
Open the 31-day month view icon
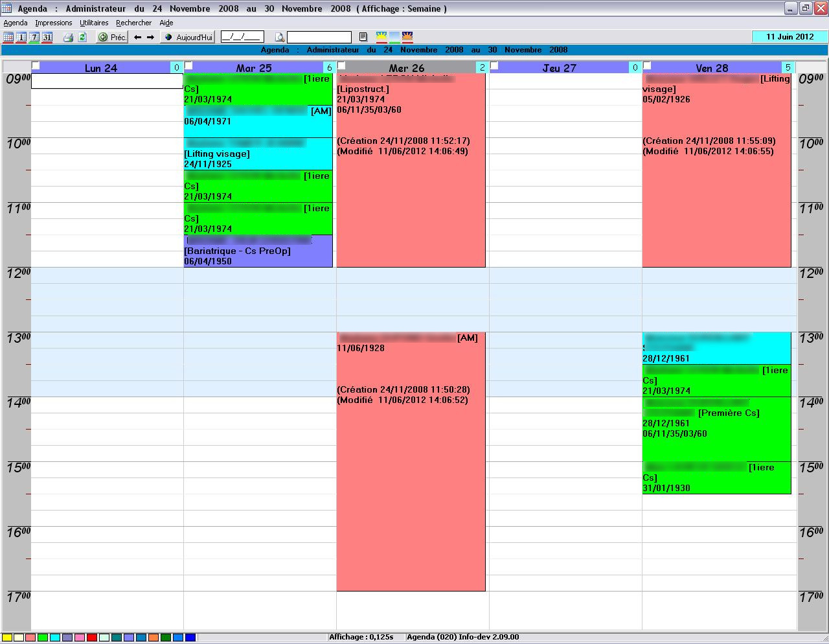coord(47,38)
